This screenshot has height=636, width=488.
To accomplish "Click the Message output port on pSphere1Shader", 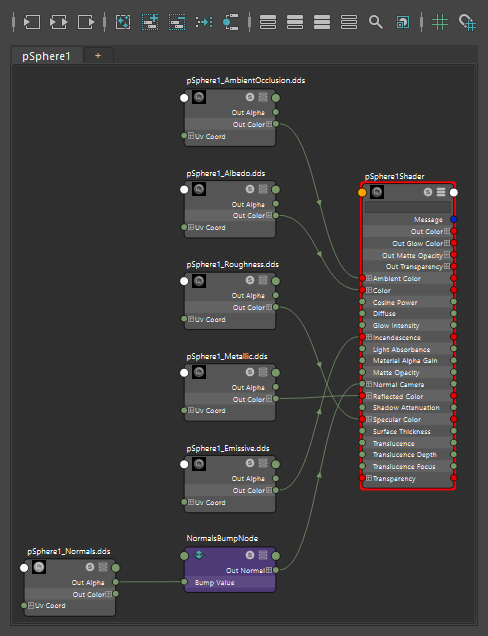I will tap(454, 219).
